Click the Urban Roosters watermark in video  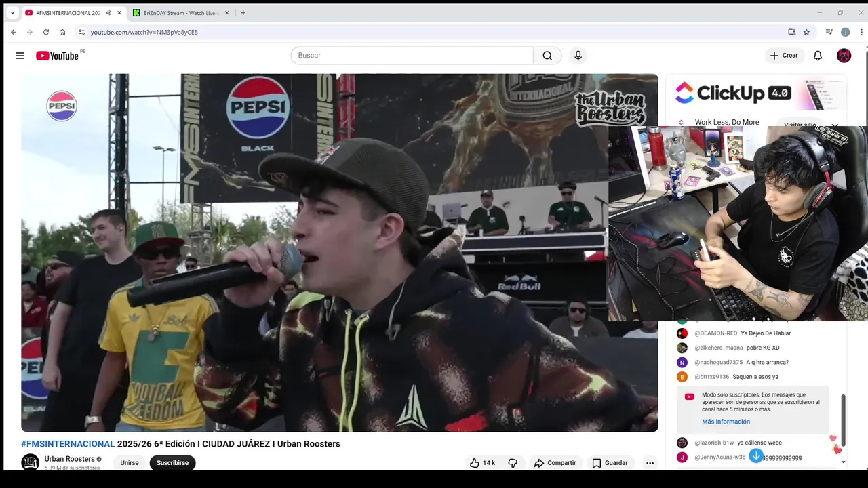tap(610, 108)
